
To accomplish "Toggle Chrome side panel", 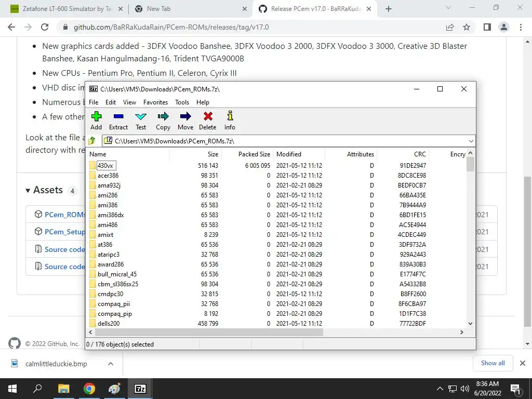I will click(487, 27).
